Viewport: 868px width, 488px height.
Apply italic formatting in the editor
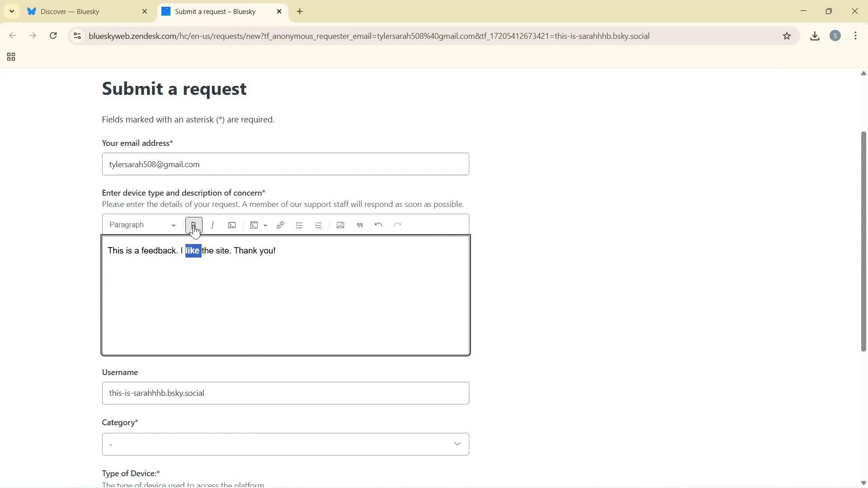coord(212,225)
